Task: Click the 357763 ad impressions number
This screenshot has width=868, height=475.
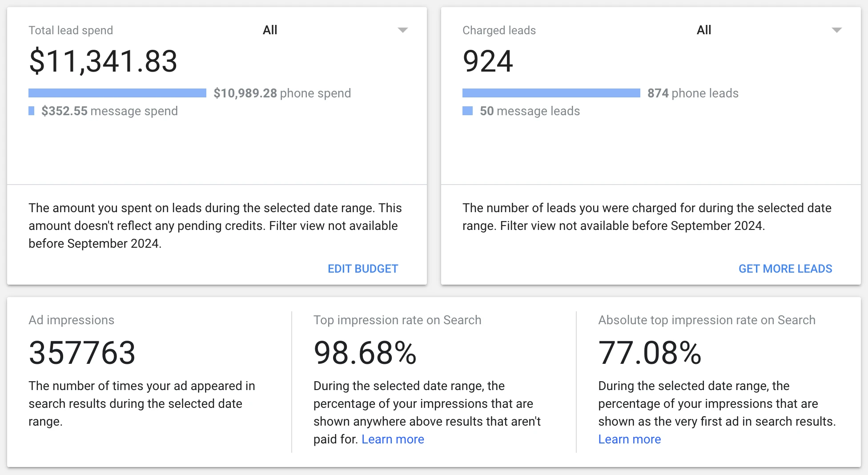Action: click(82, 353)
